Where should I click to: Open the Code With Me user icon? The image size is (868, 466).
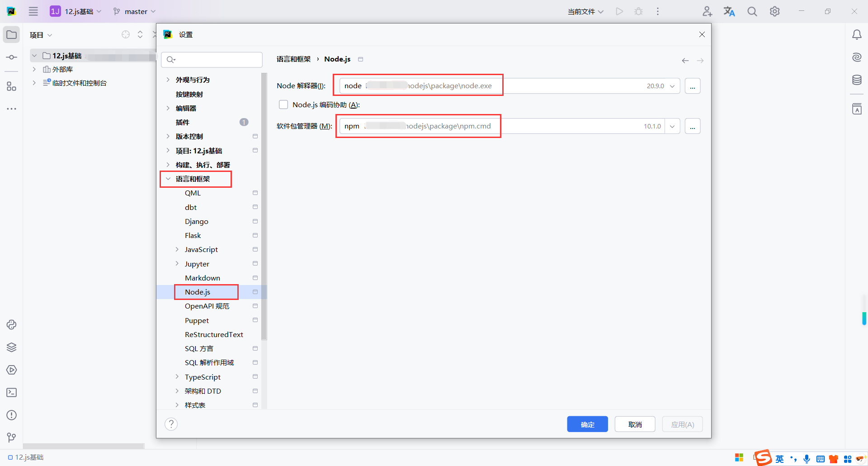708,11
